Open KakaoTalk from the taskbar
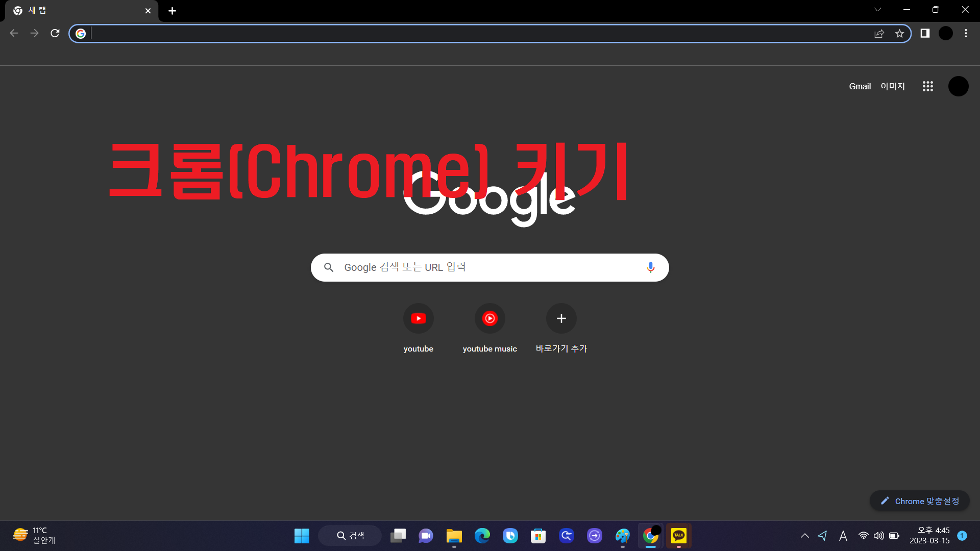This screenshot has height=551, width=980. (678, 536)
